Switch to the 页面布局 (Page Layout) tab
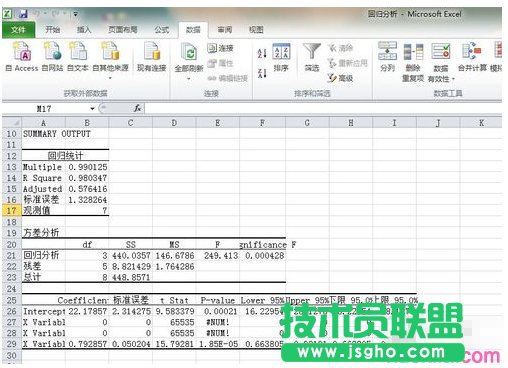 pyautogui.click(x=123, y=30)
